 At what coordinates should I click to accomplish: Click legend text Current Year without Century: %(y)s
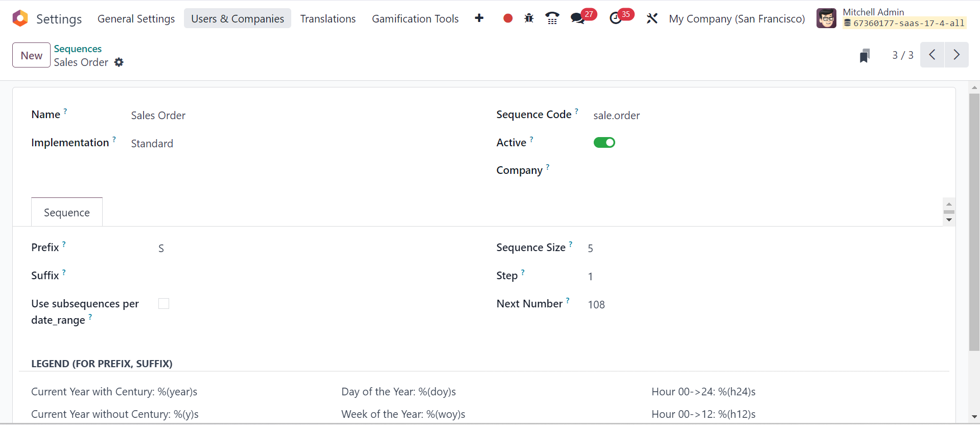tap(115, 414)
